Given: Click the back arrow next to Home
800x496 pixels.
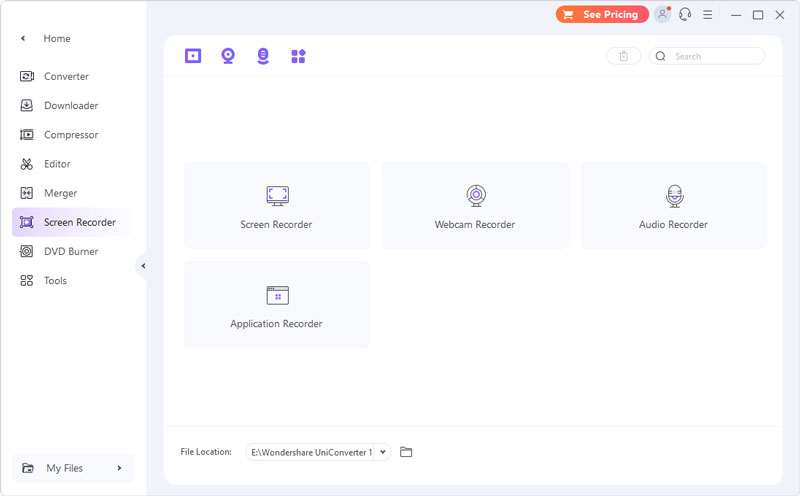Looking at the screenshot, I should point(23,38).
